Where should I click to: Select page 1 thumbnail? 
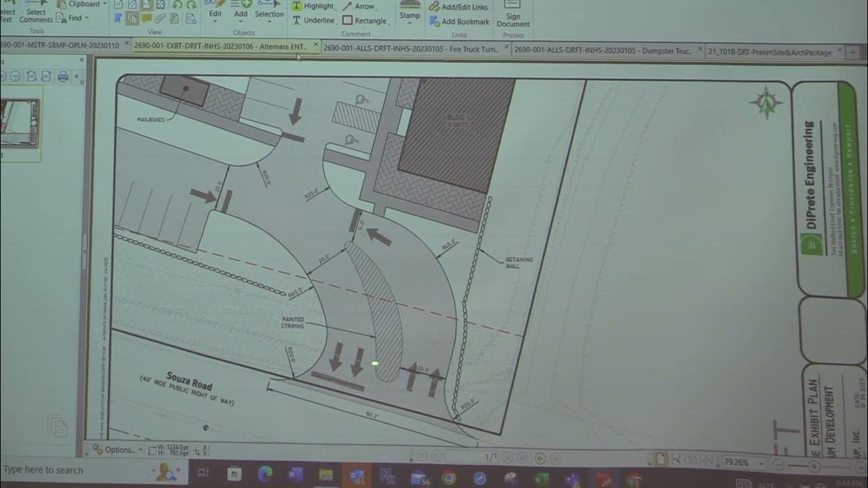pyautogui.click(x=20, y=124)
